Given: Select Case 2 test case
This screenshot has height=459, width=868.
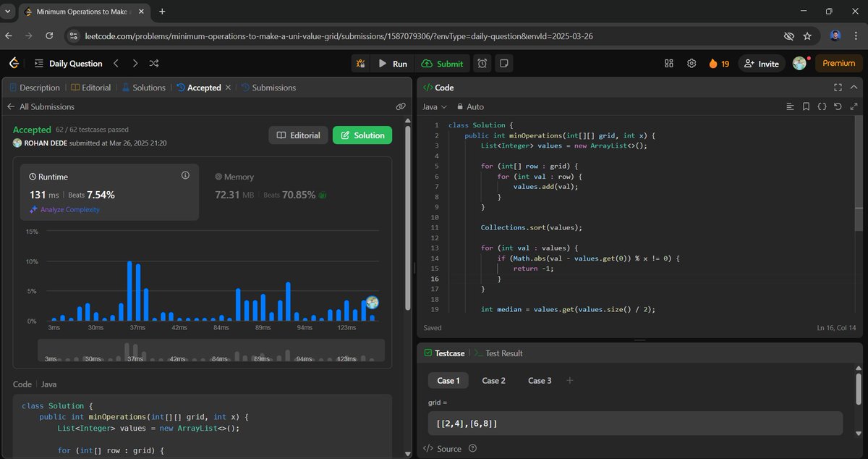Looking at the screenshot, I should point(494,380).
